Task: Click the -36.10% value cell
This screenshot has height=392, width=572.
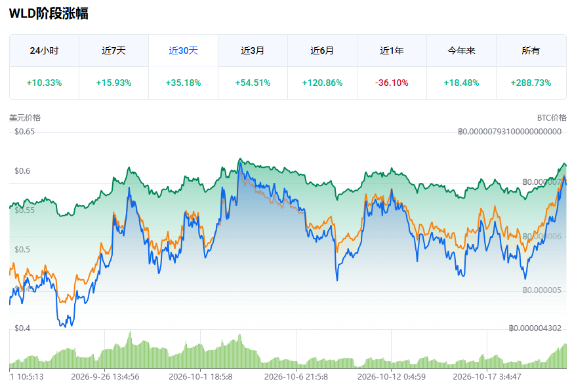Action: click(x=392, y=83)
